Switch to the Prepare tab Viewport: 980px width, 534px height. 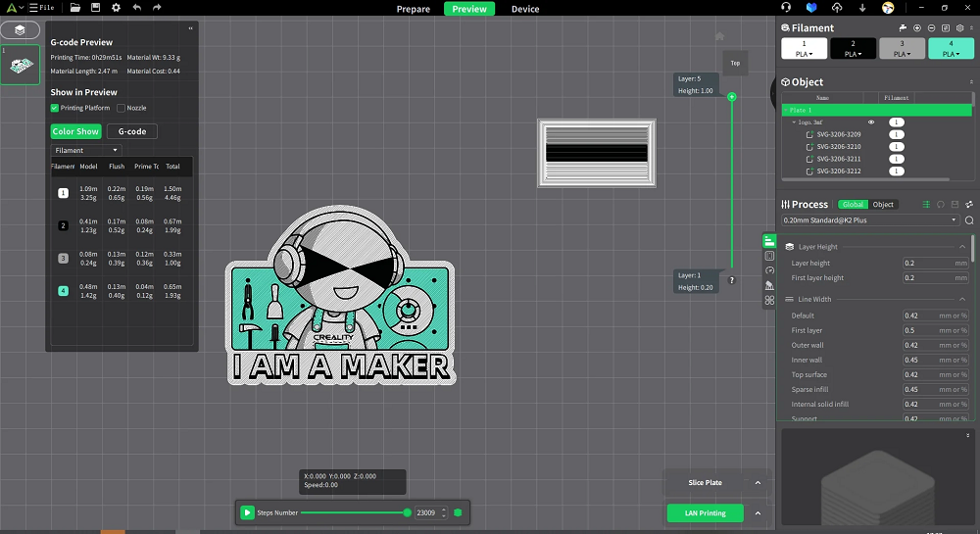413,9
